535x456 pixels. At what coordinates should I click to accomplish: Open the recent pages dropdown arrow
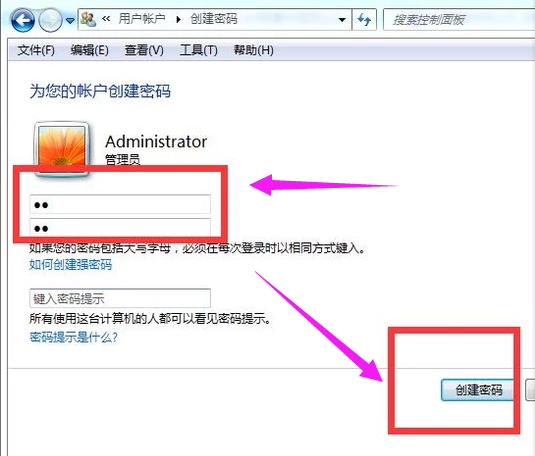(x=70, y=20)
